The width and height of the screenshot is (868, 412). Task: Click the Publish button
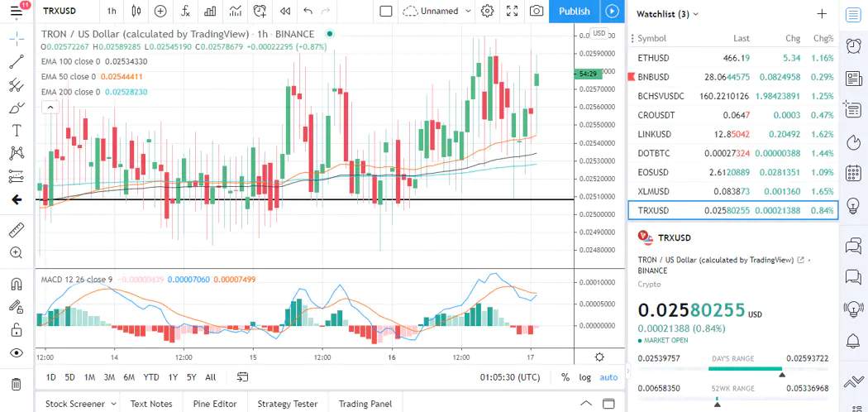[x=574, y=11]
